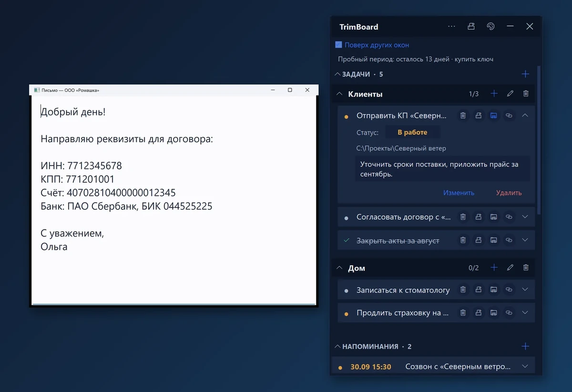Delete the Дом group via trash icon
The height and width of the screenshot is (392, 572).
(526, 268)
